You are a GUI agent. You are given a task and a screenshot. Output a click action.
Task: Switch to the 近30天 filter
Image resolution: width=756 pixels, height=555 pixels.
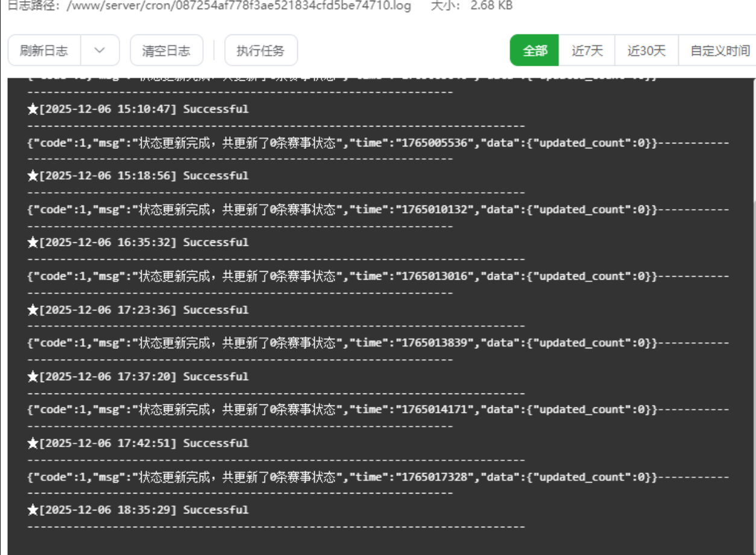click(x=646, y=51)
